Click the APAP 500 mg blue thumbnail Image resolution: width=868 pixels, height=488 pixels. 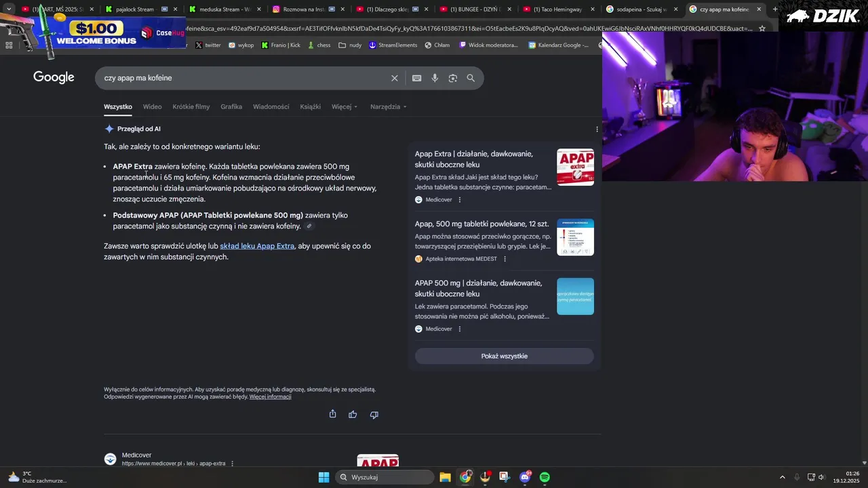tap(575, 296)
